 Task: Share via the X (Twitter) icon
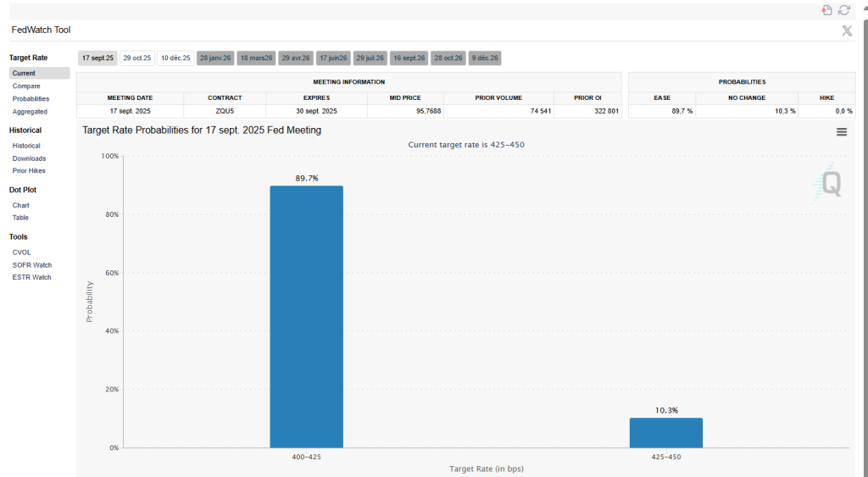click(846, 31)
